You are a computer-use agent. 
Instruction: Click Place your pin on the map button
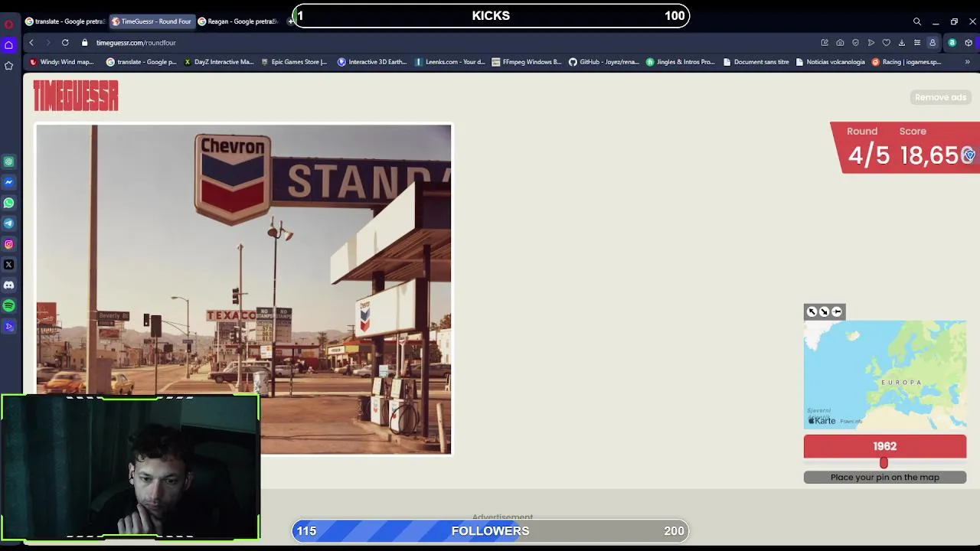(x=885, y=478)
